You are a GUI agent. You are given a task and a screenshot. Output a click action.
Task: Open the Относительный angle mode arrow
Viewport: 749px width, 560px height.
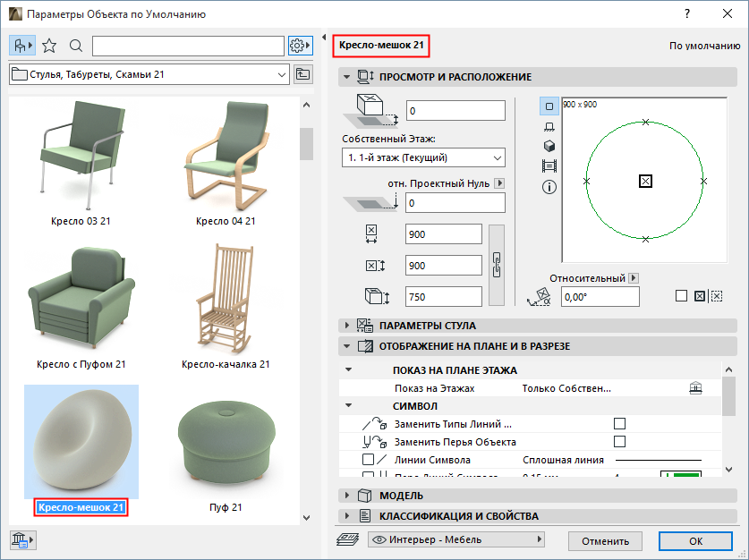tap(634, 278)
